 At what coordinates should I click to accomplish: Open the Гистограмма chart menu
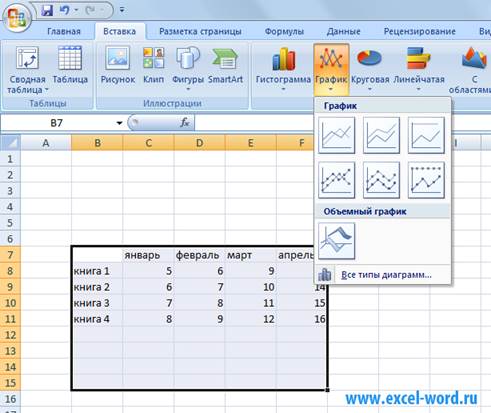click(283, 69)
